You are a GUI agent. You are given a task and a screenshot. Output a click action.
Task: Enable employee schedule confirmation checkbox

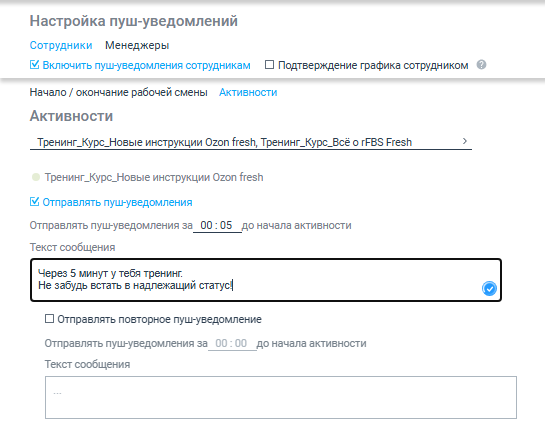click(x=269, y=65)
